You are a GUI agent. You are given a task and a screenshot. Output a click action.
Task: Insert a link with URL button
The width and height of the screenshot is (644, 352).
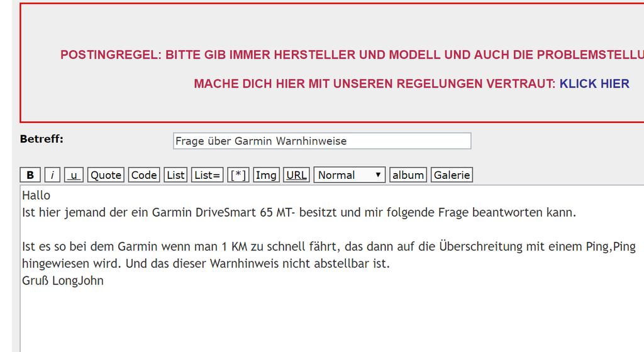click(296, 175)
